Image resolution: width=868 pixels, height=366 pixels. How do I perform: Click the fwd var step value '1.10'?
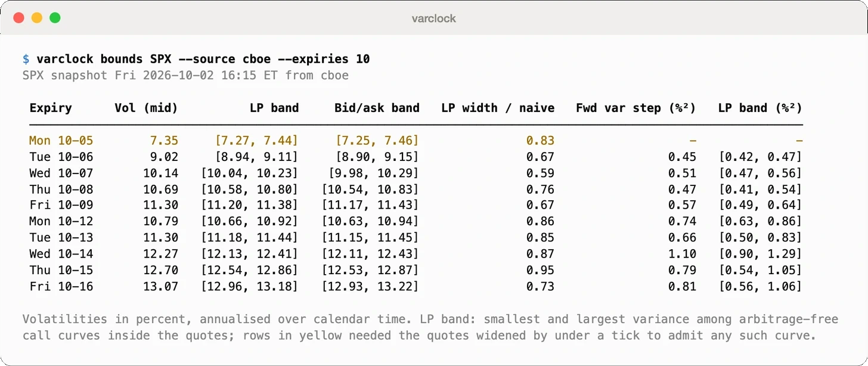click(x=682, y=254)
